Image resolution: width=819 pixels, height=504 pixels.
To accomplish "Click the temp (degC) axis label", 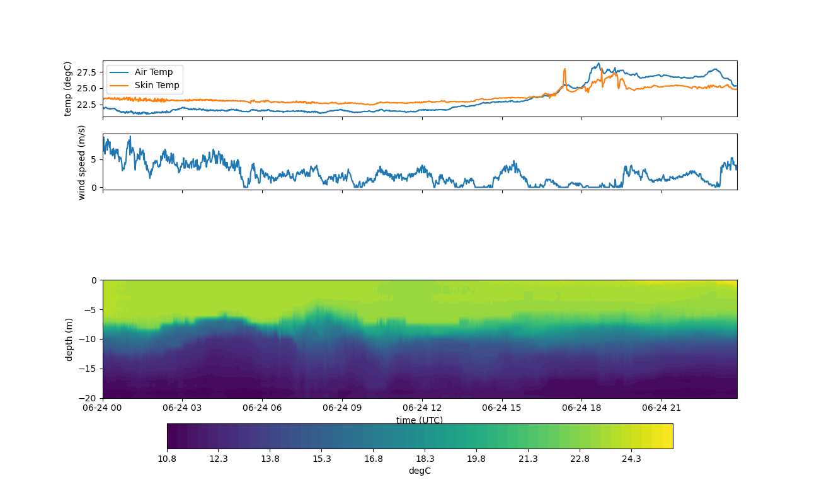I will click(x=68, y=89).
